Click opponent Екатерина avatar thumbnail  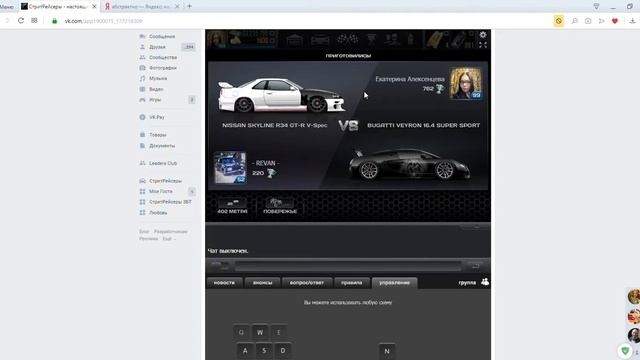tap(465, 84)
